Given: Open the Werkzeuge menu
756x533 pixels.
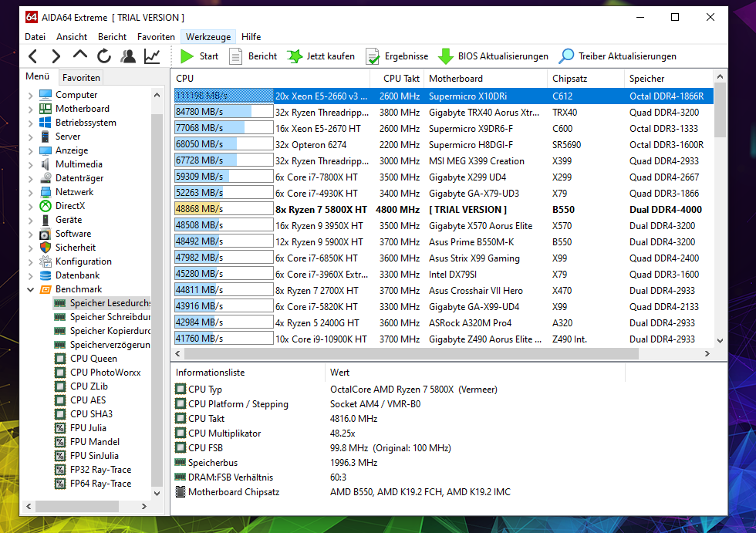Looking at the screenshot, I should click(208, 37).
